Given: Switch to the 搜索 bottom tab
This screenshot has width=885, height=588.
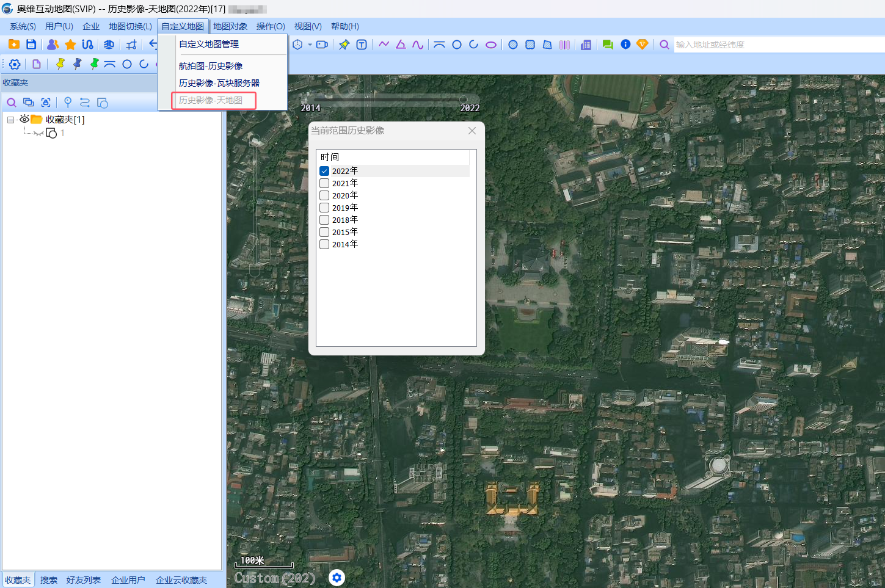Looking at the screenshot, I should (x=49, y=580).
